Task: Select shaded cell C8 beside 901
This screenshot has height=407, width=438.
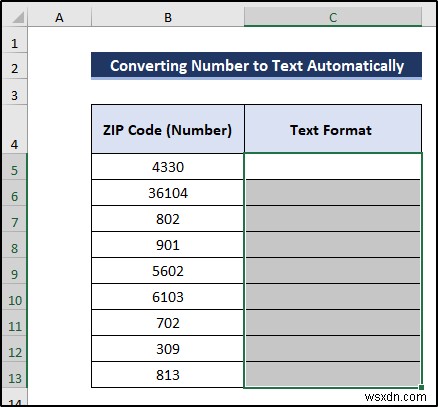Action: pos(333,245)
